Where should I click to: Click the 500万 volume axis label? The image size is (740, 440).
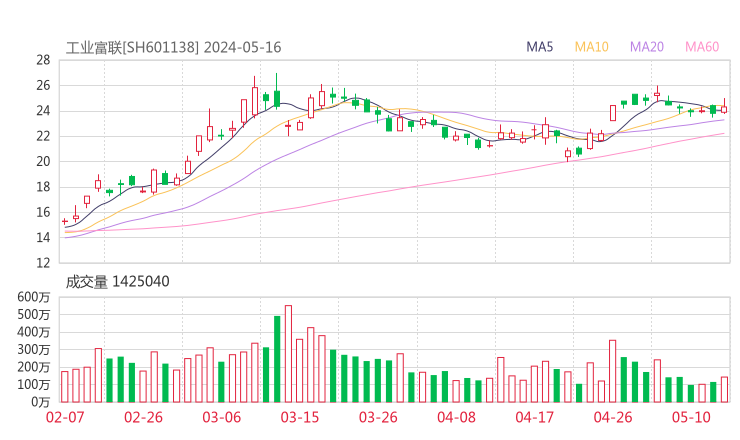pyautogui.click(x=34, y=314)
